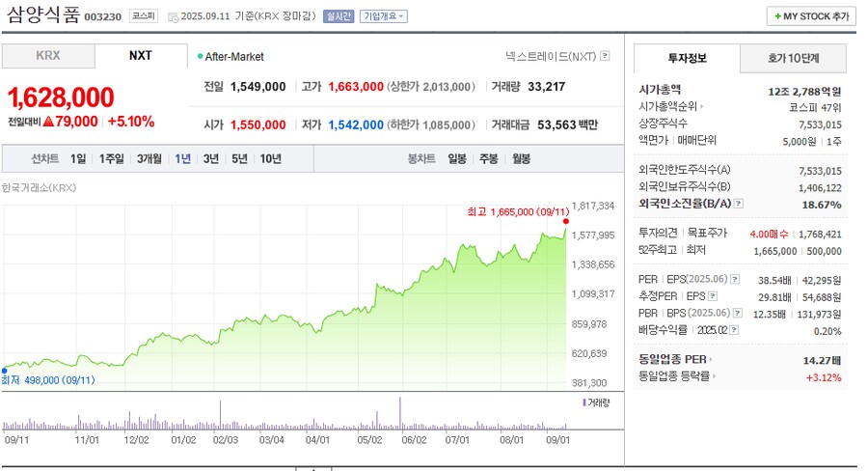Click the red 최고 price marker dot

[x=566, y=221]
